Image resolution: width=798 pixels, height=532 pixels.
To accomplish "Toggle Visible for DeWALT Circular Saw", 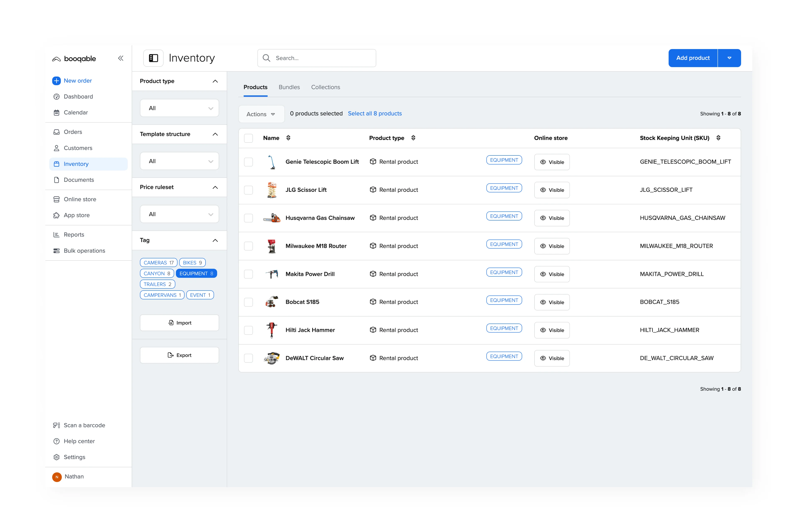I will (x=552, y=358).
